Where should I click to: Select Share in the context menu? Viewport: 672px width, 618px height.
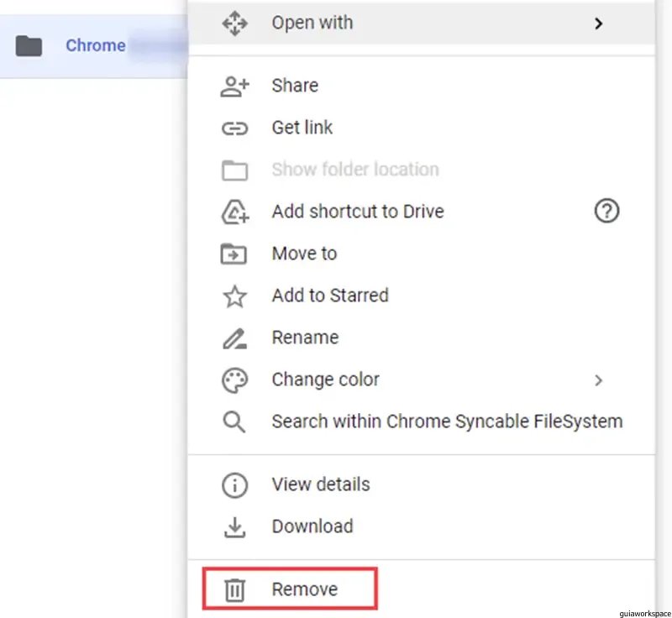click(x=422, y=86)
